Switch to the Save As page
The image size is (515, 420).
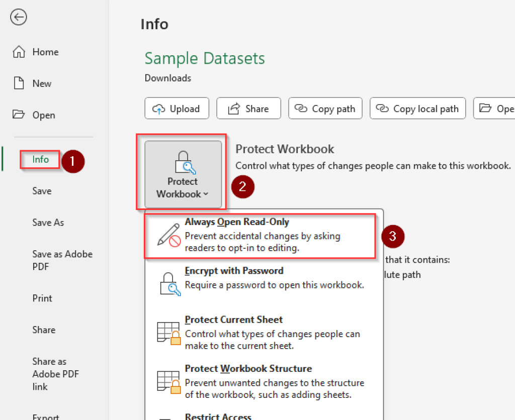[x=48, y=222]
